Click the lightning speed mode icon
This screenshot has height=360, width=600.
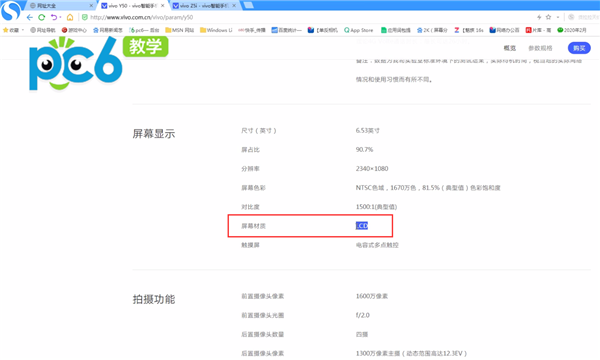[539, 17]
